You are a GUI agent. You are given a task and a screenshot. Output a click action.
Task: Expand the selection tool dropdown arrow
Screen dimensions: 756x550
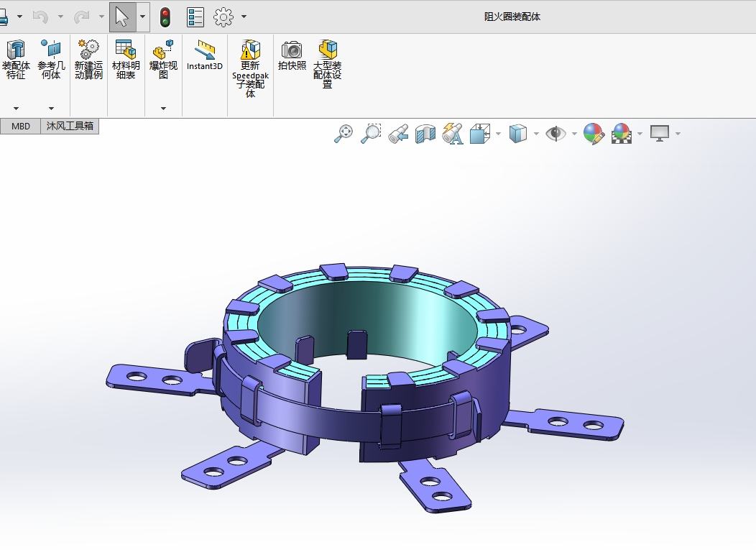tap(143, 17)
